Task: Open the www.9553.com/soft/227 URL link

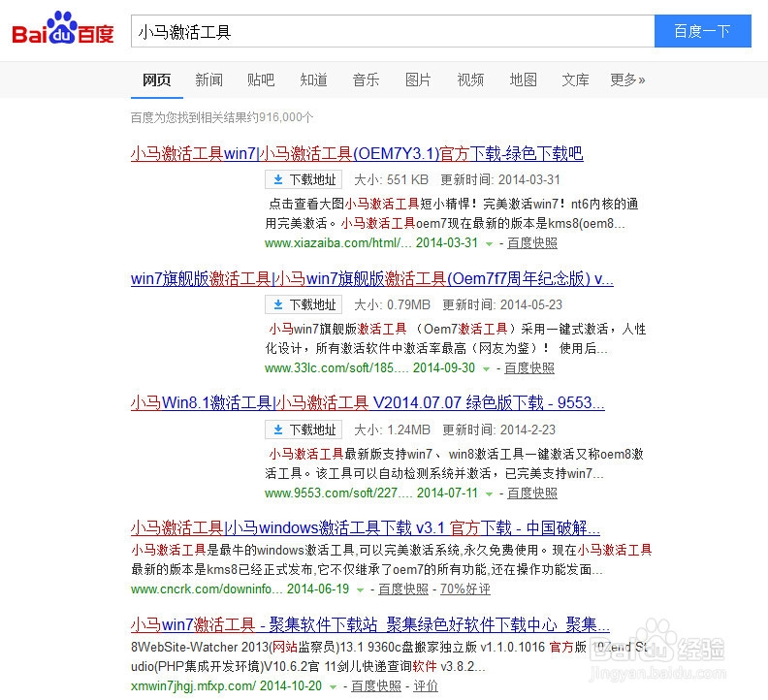Action: (338, 493)
